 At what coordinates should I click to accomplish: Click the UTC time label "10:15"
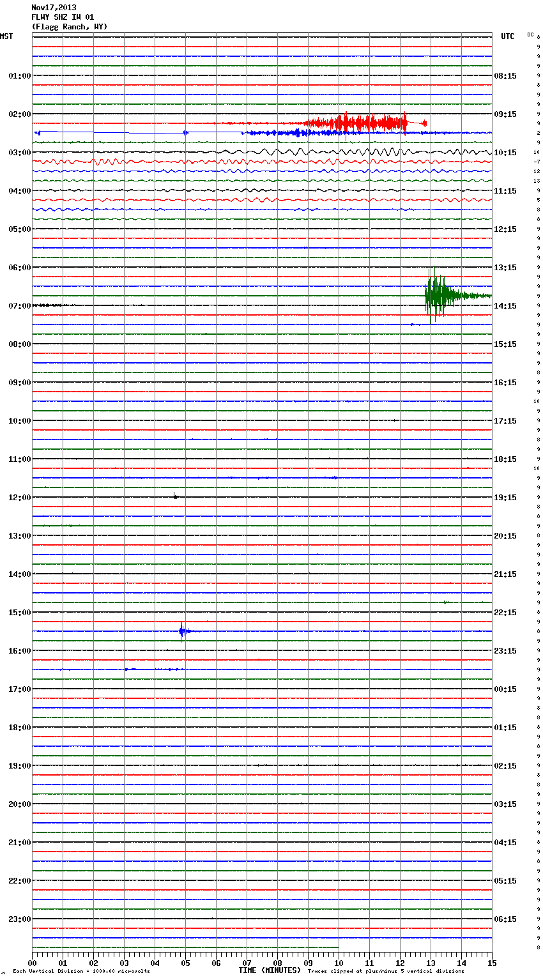pos(505,153)
